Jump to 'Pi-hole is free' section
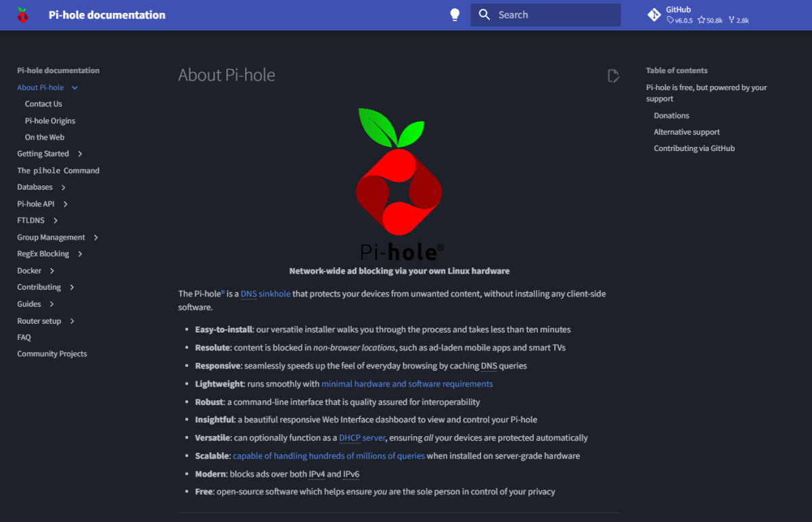 [x=706, y=93]
